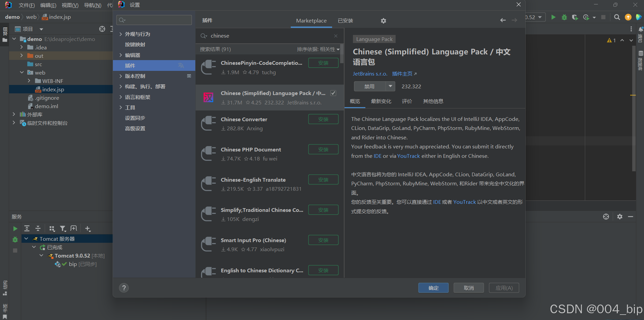Click the YouTrack link in English description

pyautogui.click(x=408, y=156)
